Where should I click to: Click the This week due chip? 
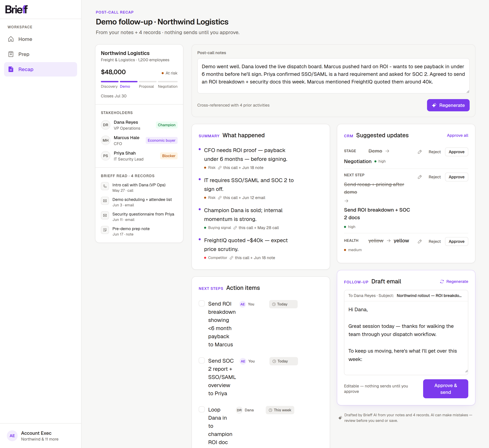[x=280, y=410]
